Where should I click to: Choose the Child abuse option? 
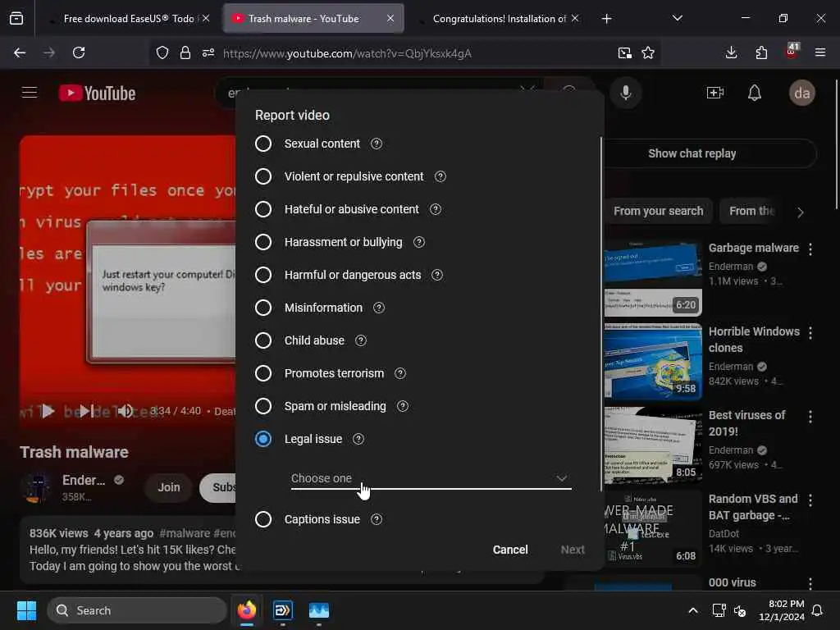[x=263, y=340]
